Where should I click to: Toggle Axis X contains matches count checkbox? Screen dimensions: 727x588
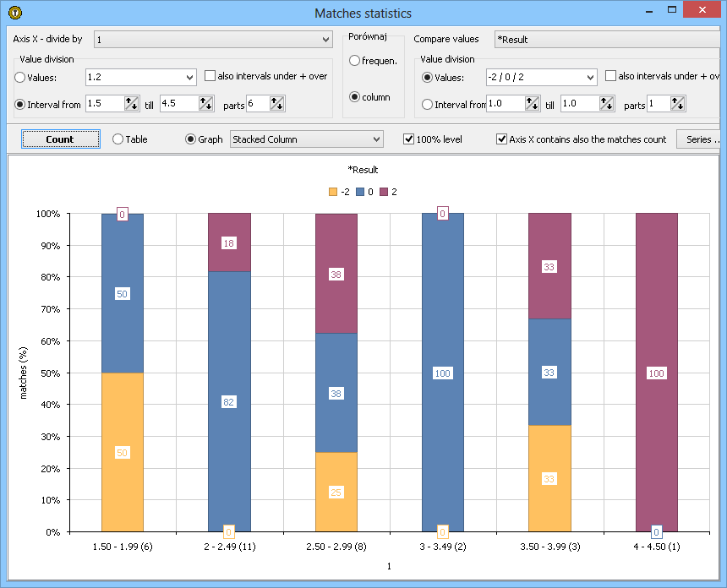[x=502, y=139]
